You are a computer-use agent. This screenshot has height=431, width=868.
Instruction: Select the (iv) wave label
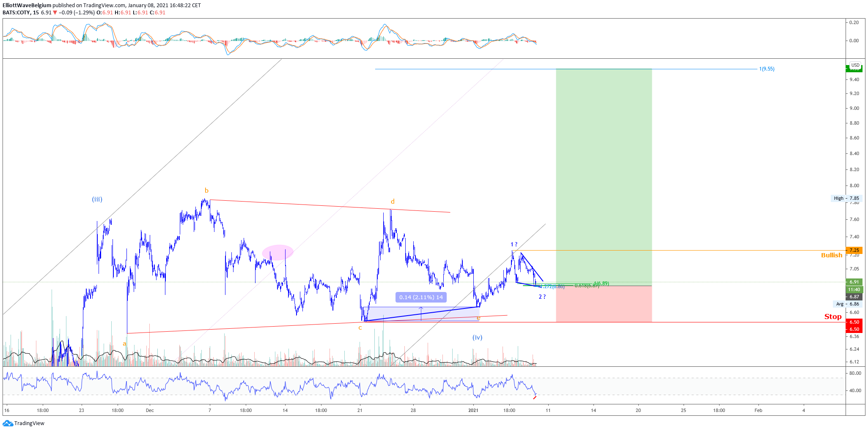coord(477,337)
